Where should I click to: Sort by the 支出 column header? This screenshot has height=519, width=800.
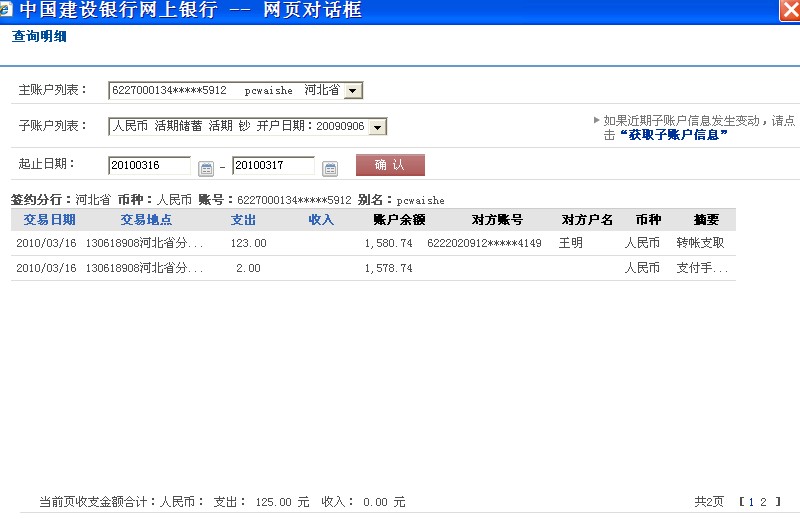tap(244, 220)
